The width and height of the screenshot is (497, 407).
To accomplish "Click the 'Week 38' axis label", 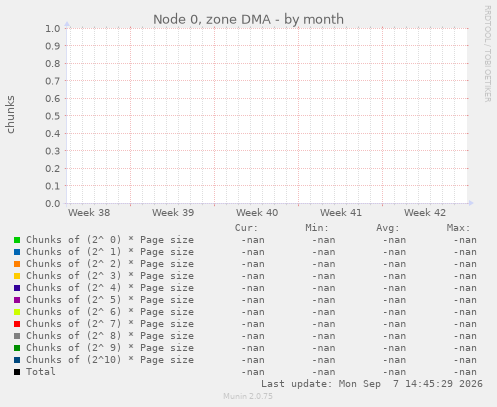I will pos(89,213).
